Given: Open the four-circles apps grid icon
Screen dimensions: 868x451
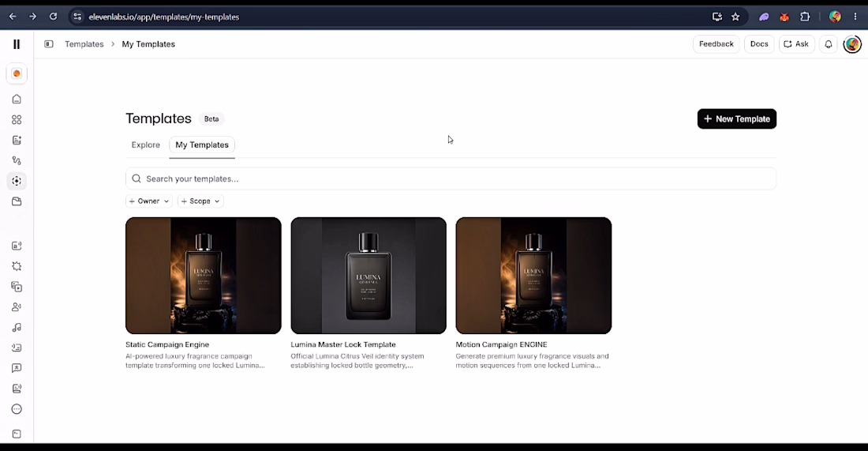Looking at the screenshot, I should point(17,120).
